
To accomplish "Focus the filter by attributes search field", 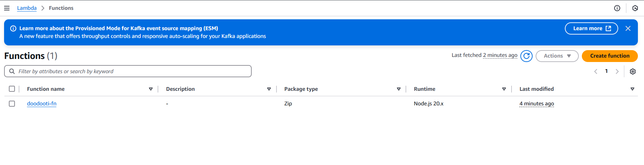I will 128,71.
